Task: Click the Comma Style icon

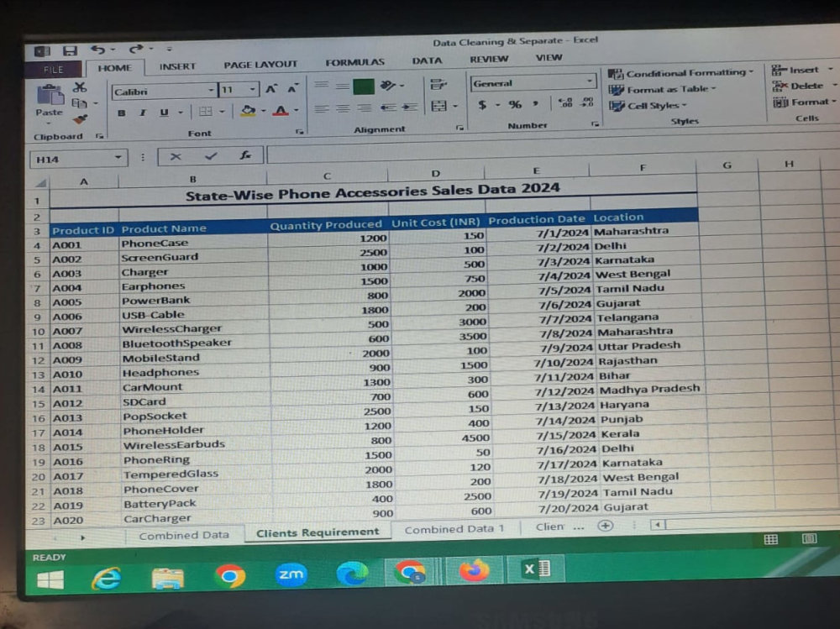Action: pos(536,102)
